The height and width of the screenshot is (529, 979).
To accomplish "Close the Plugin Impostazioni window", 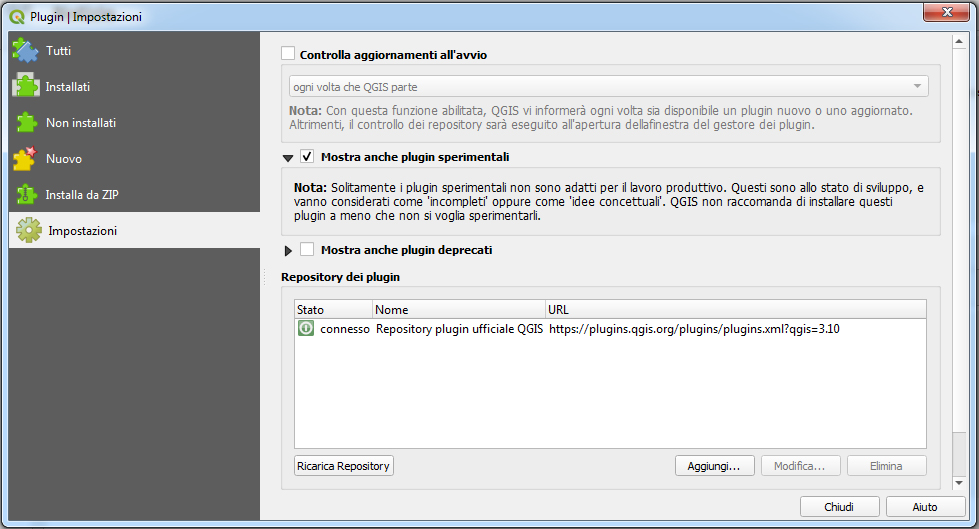I will [947, 12].
